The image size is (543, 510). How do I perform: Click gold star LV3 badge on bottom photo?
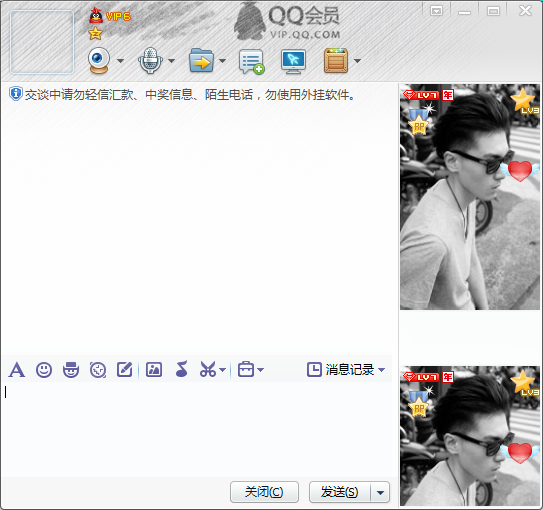(525, 383)
